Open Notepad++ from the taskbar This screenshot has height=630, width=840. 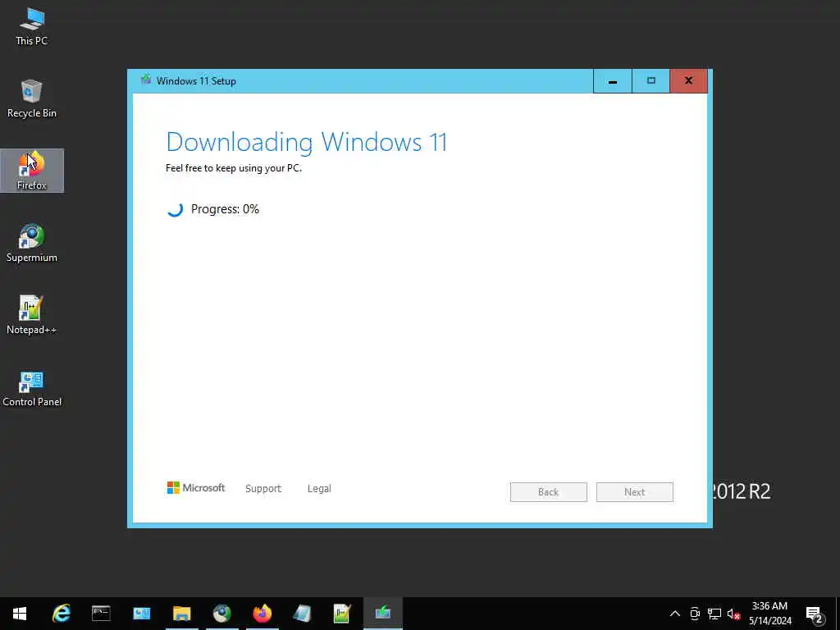click(x=342, y=614)
